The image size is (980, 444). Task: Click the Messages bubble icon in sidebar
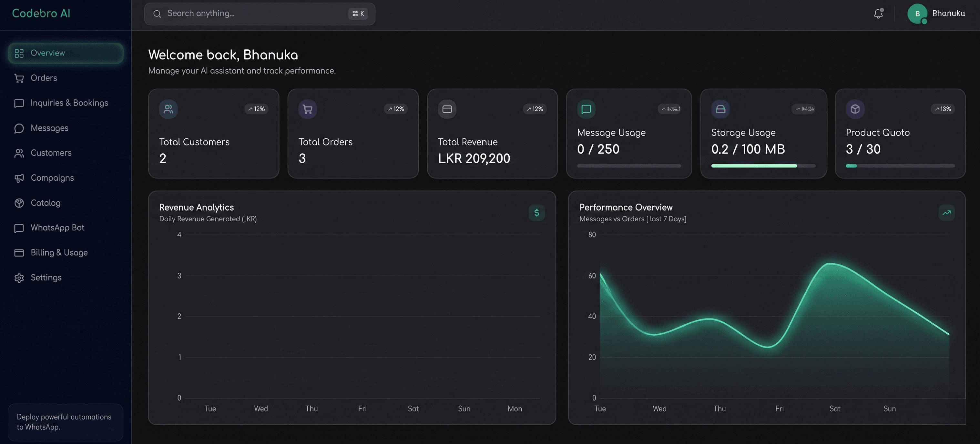click(x=19, y=128)
